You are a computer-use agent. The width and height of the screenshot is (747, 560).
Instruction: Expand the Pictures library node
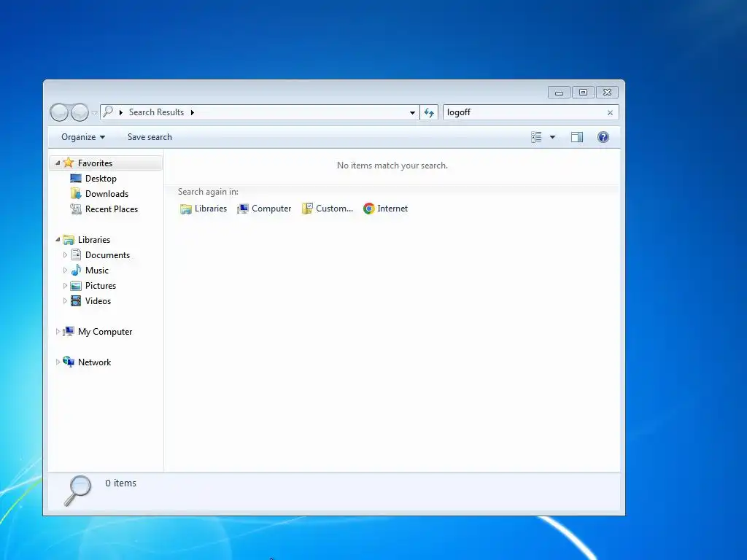click(65, 286)
